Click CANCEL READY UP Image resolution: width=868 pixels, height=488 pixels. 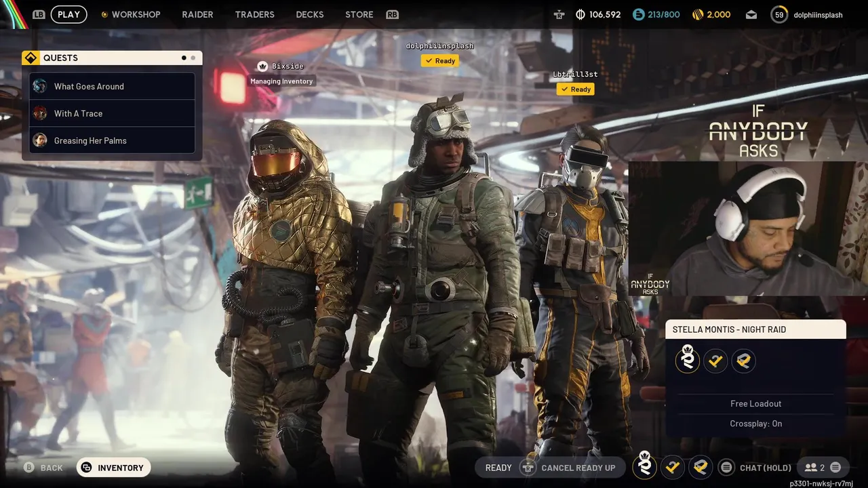click(x=578, y=468)
